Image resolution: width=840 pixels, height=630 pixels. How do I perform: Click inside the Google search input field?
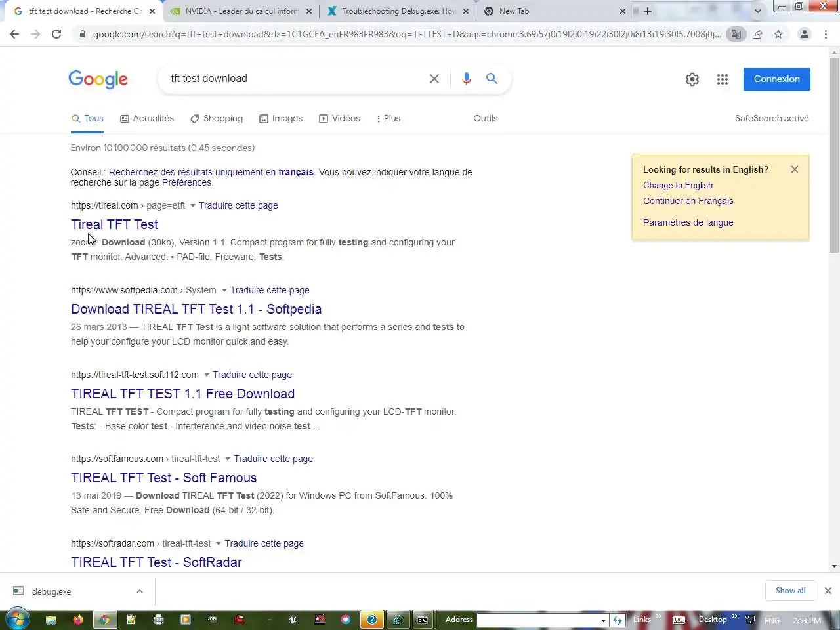click(295, 79)
